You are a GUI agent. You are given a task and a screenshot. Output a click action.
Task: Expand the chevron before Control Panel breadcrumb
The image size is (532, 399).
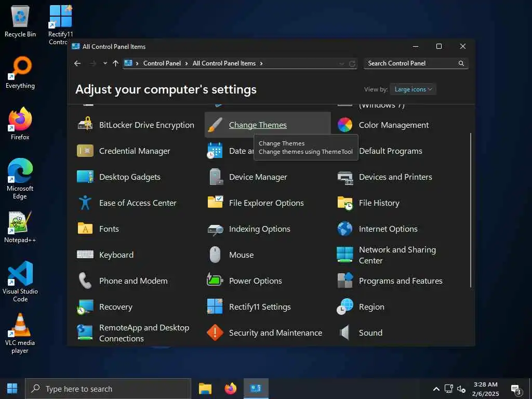tap(137, 63)
